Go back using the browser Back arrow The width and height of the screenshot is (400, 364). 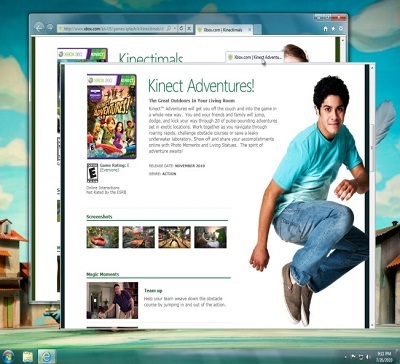point(39,28)
